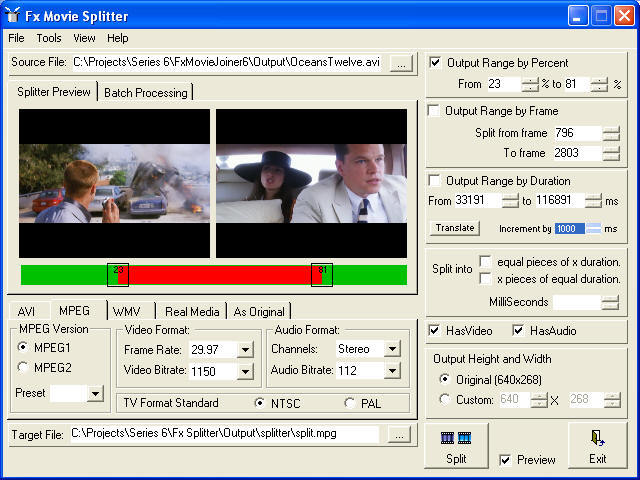Open the Preset dropdown list
This screenshot has width=640, height=480.
pyautogui.click(x=96, y=394)
